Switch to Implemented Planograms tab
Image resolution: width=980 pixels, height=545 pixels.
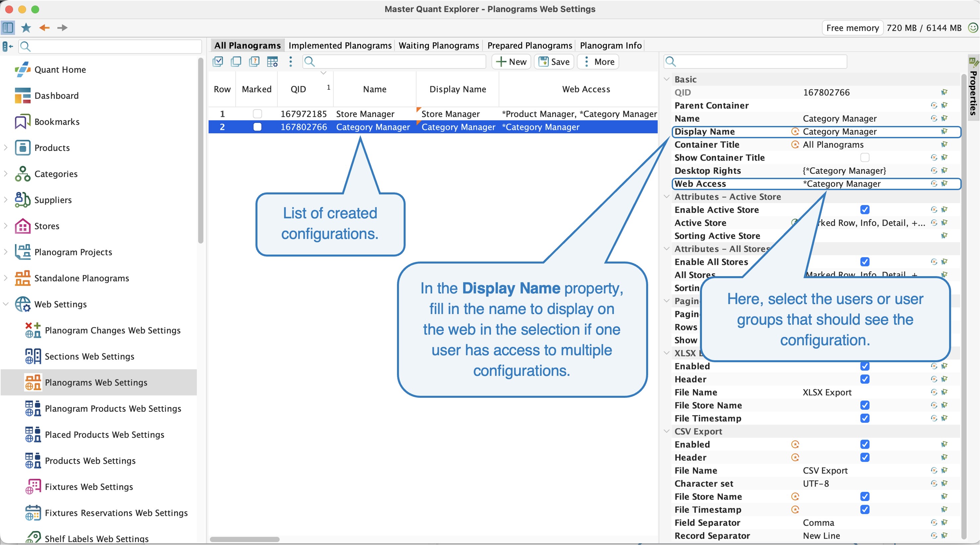pyautogui.click(x=340, y=45)
